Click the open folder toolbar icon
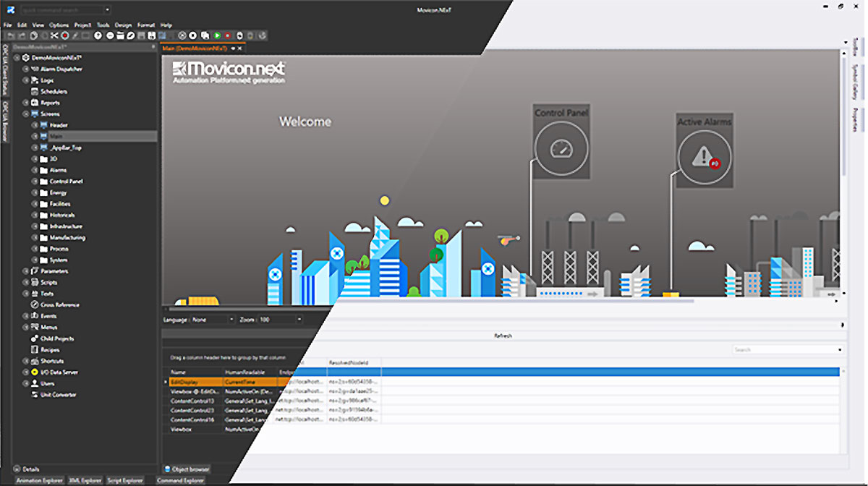 tap(121, 35)
